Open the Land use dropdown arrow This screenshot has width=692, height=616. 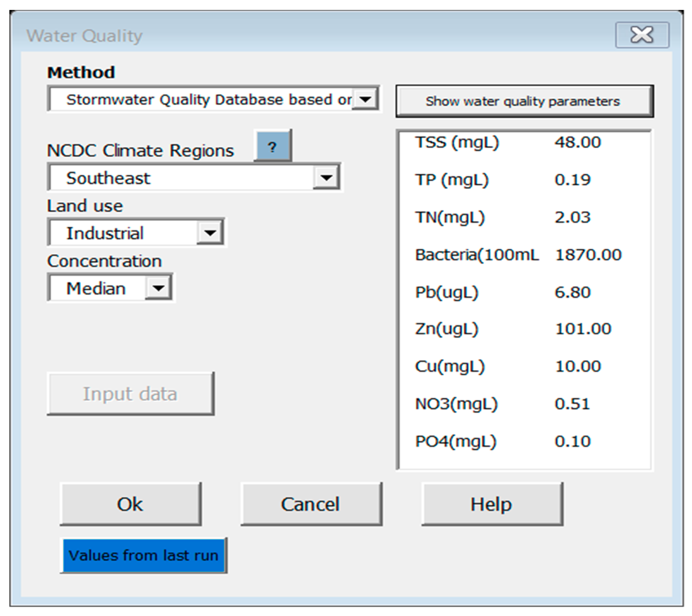tap(210, 233)
